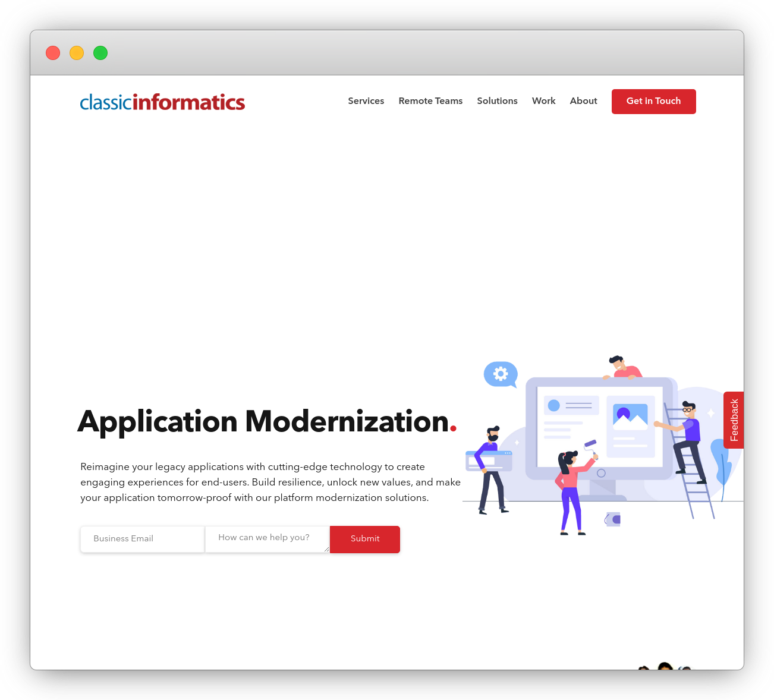Screen dimensions: 774x700
Task: Submit the contact form
Action: coord(365,539)
